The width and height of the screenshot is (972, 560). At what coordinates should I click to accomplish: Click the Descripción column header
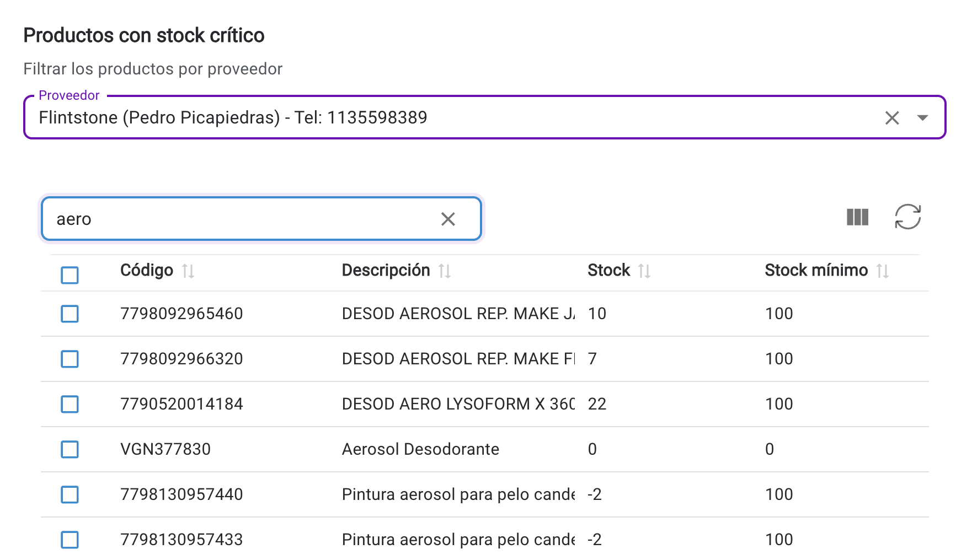tap(386, 271)
